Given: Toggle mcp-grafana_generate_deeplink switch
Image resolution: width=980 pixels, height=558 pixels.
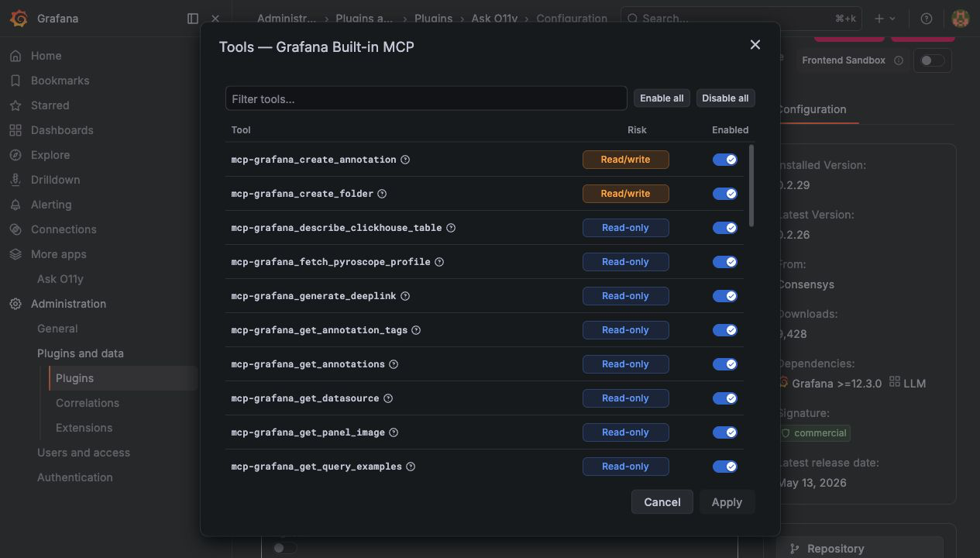Looking at the screenshot, I should coord(725,296).
